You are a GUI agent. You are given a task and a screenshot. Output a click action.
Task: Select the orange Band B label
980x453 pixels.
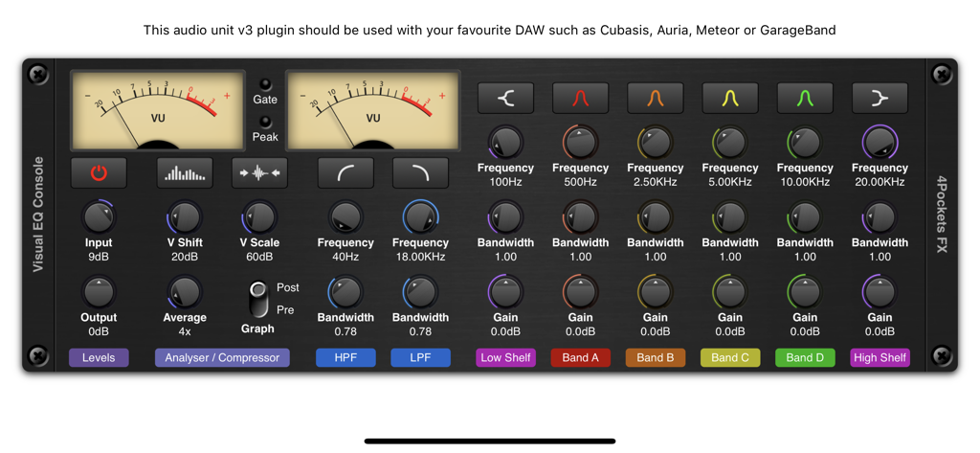point(656,358)
